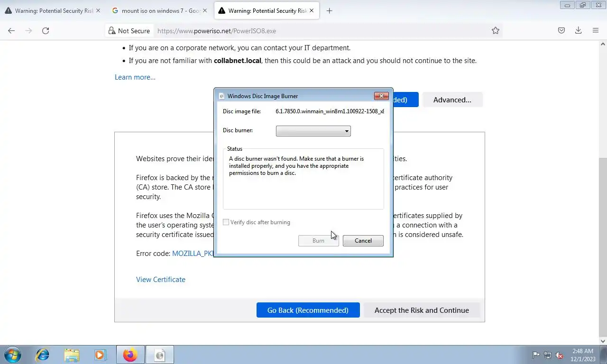Screen dimensions: 607x364
Task: Open Action Center flag in tray
Action: [536, 355]
